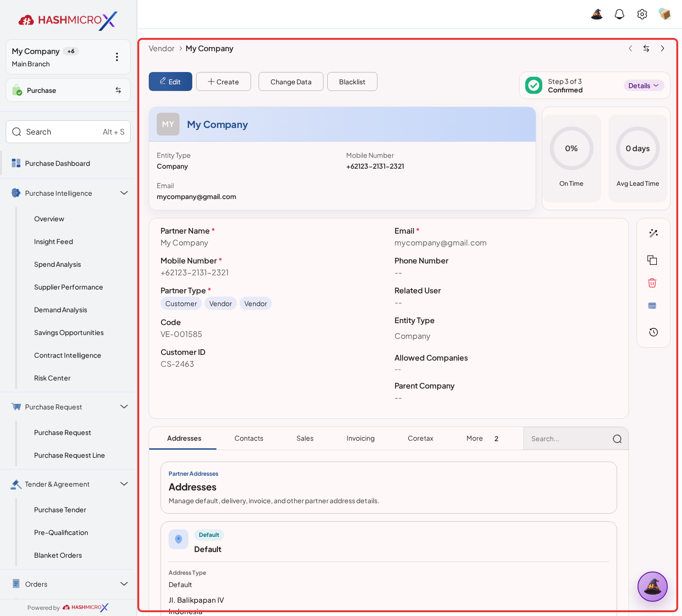This screenshot has height=616, width=682.
Task: Open Blanket Orders
Action: tap(58, 555)
